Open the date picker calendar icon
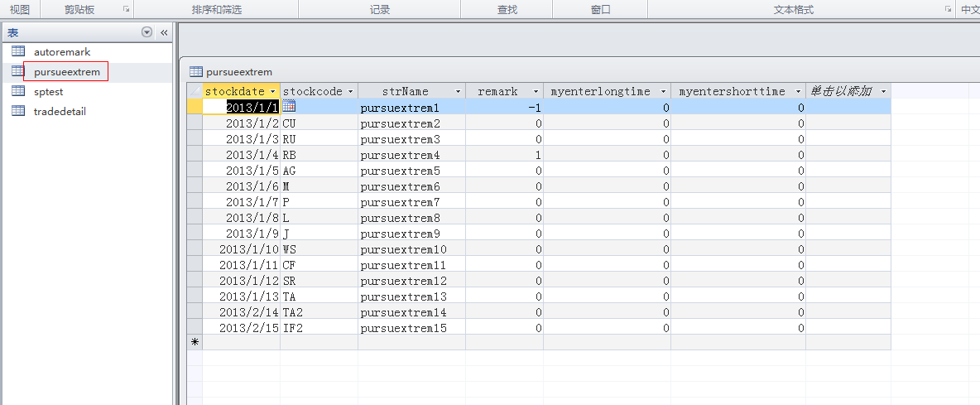 (x=289, y=107)
